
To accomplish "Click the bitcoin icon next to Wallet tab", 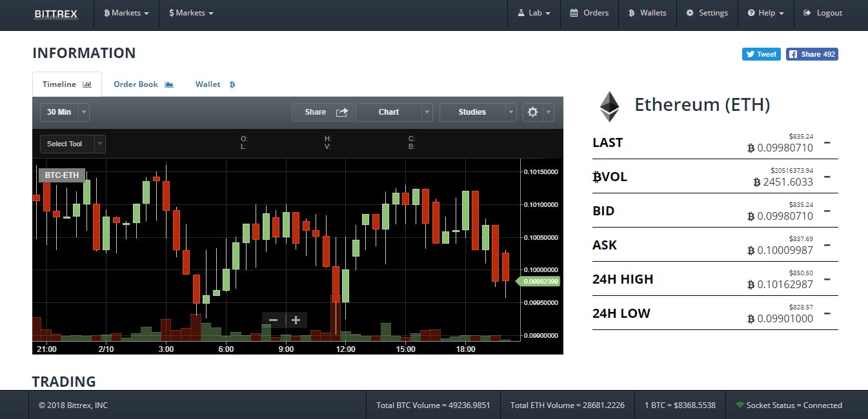I will tap(231, 84).
